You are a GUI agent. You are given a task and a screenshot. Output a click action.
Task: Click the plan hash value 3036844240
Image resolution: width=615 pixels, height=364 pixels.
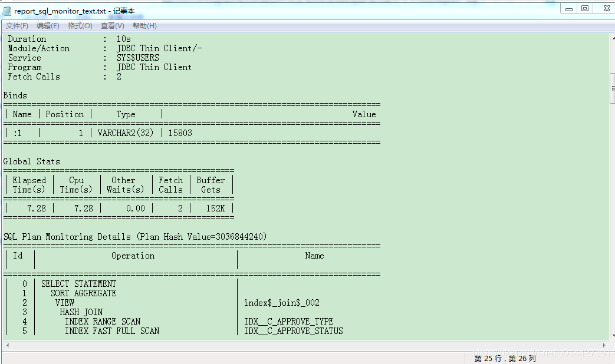click(239, 237)
